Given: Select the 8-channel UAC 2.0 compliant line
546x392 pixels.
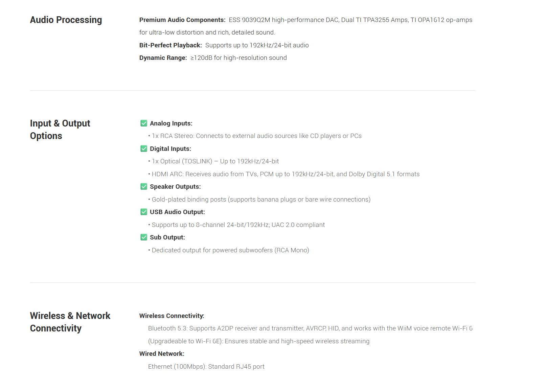Looking at the screenshot, I should pos(238,225).
